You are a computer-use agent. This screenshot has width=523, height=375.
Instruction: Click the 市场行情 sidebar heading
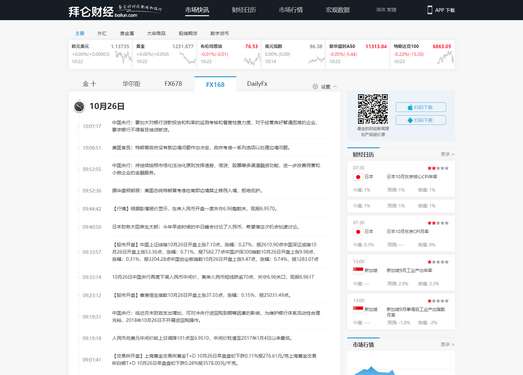(x=363, y=345)
